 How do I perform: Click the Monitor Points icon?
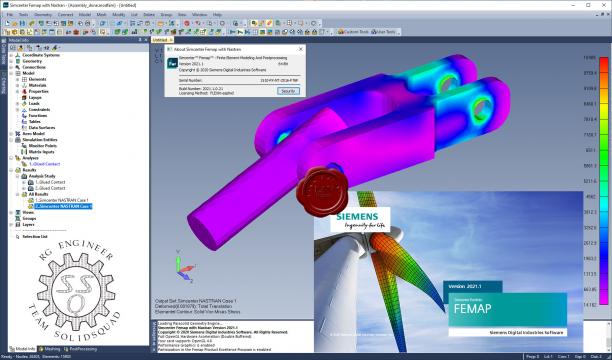pyautogui.click(x=24, y=146)
